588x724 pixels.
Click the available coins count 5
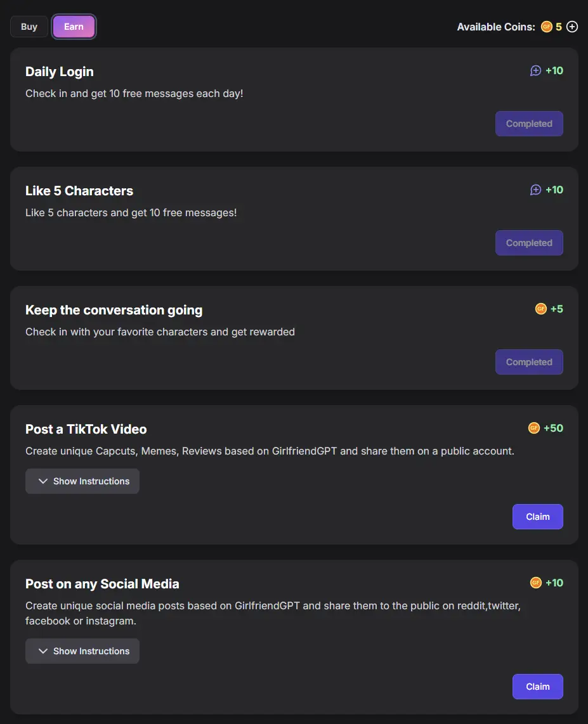(558, 27)
